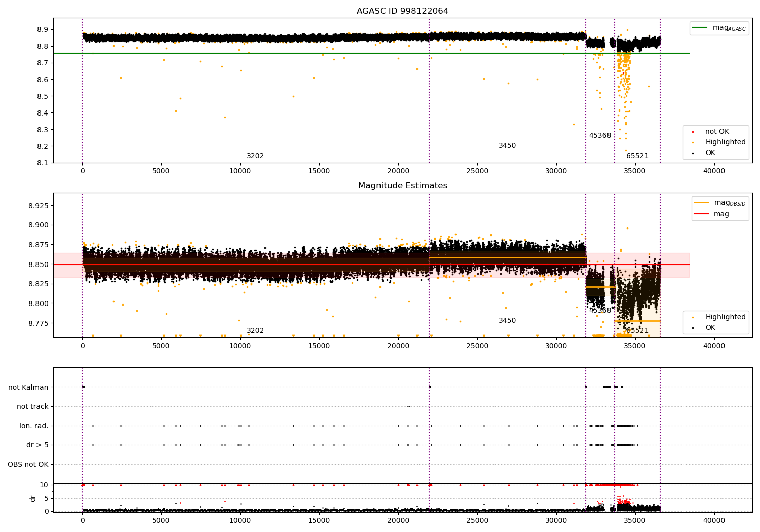Click the rotated 'dr' y-axis label

[x=33, y=499]
